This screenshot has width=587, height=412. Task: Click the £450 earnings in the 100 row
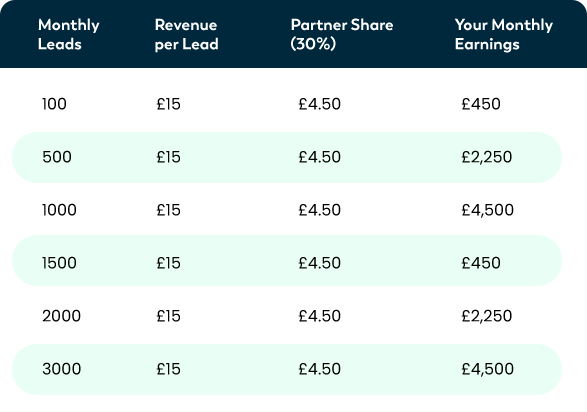click(481, 104)
